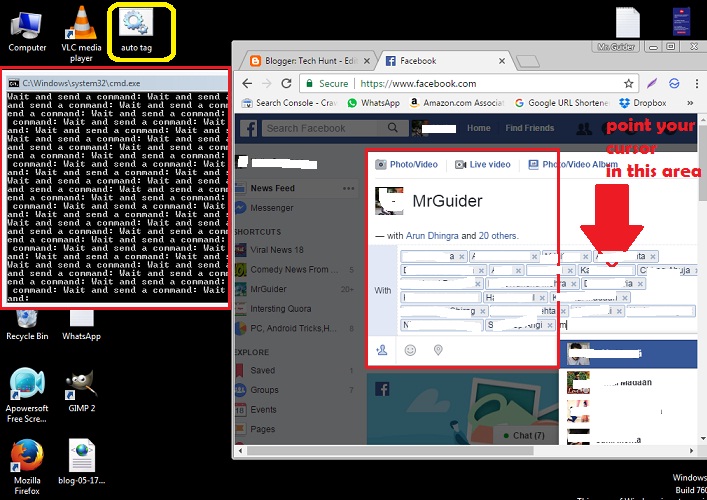Open blog-05-17 desktop file
This screenshot has height=500, width=707.
pyautogui.click(x=82, y=462)
